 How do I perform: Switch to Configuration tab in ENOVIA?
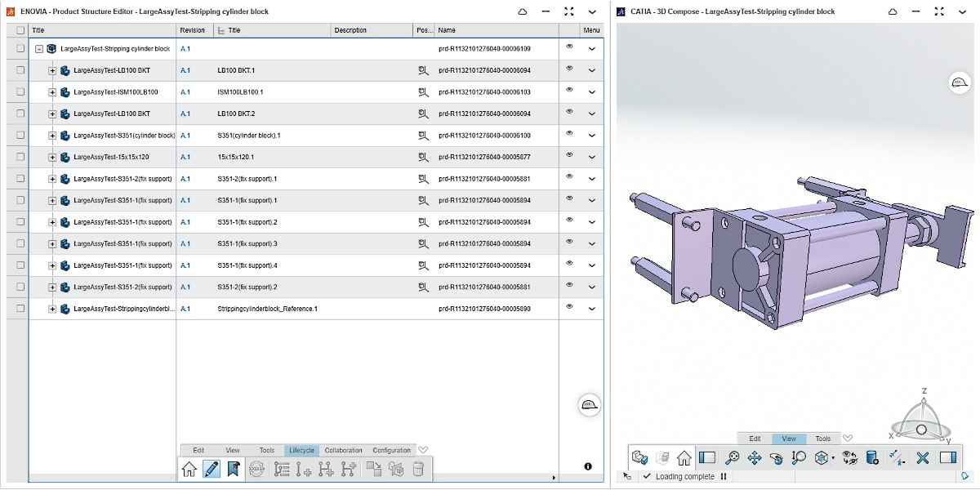[x=392, y=450]
